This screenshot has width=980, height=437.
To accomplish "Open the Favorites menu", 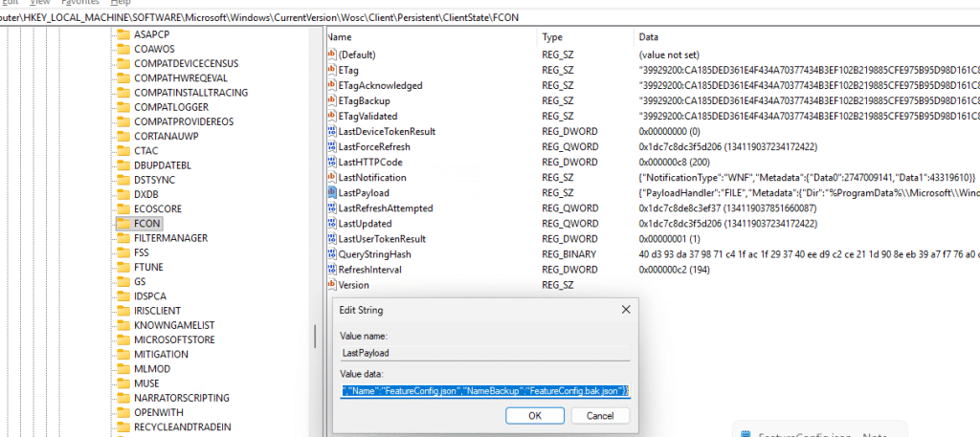I will [x=80, y=3].
